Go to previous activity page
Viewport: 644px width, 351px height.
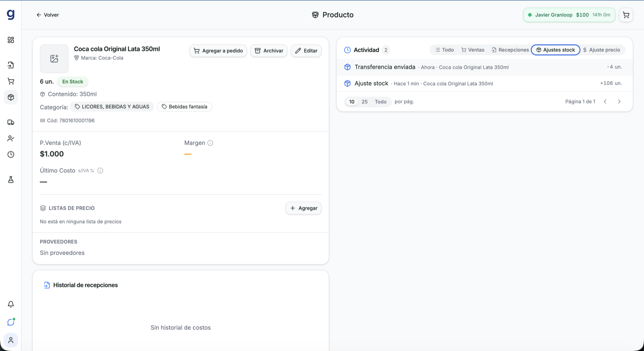pyautogui.click(x=605, y=102)
